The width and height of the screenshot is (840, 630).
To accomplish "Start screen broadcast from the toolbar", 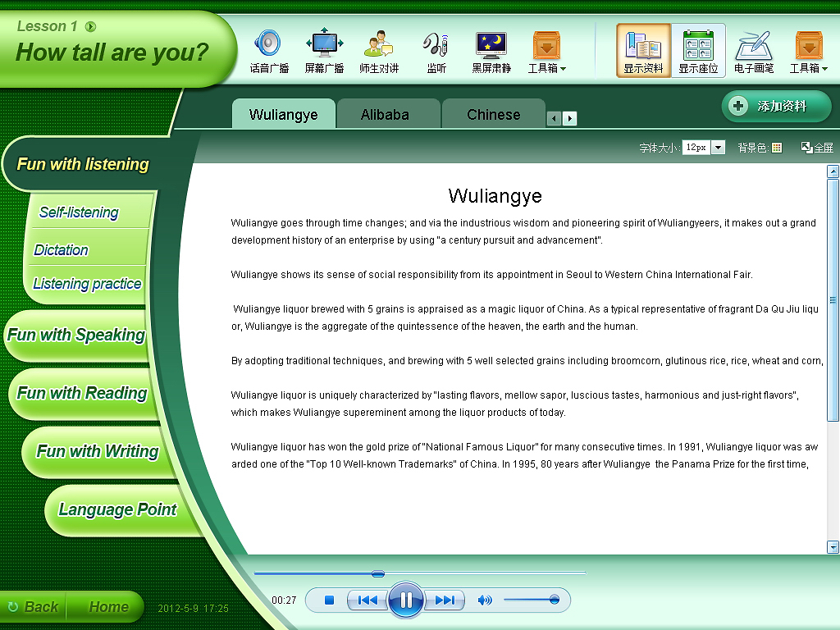I will 324,43.
